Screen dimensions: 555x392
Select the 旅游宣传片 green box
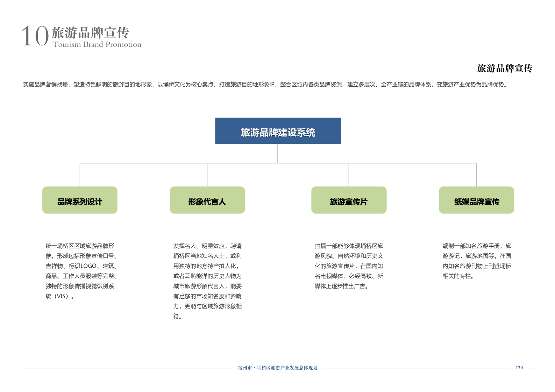click(349, 200)
